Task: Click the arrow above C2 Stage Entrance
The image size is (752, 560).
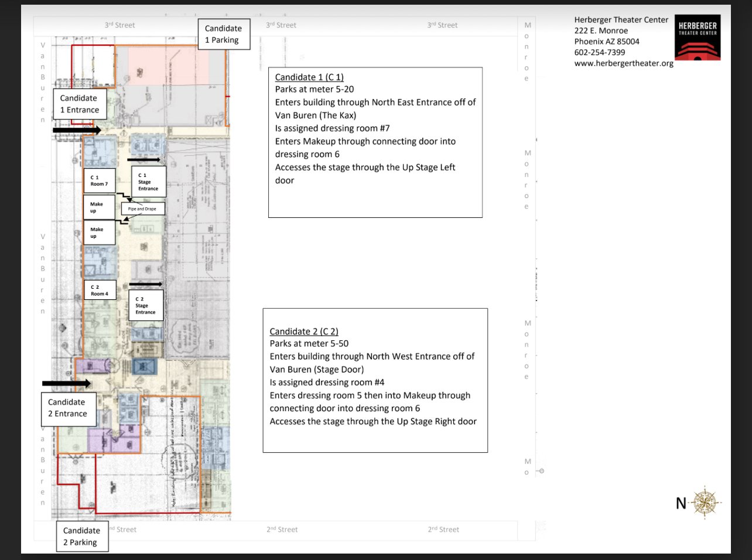Action: [x=145, y=284]
